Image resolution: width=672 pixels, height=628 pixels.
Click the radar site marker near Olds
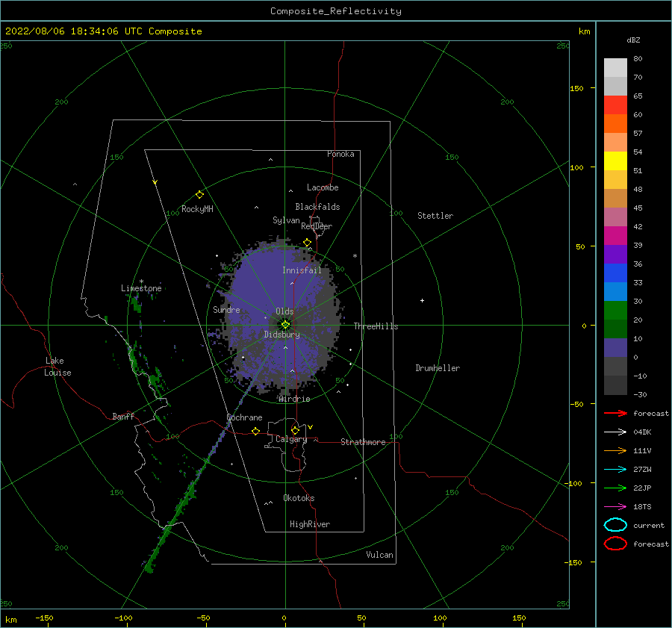(x=285, y=325)
